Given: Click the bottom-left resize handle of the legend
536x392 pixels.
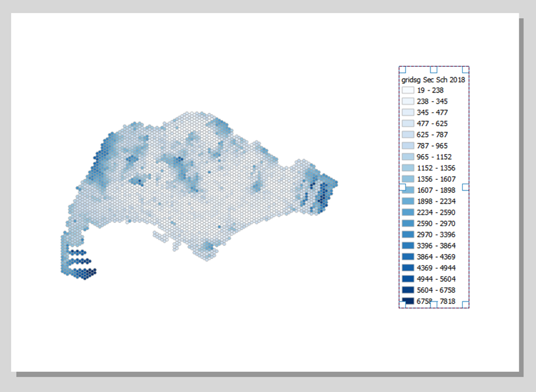Looking at the screenshot, I should tap(402, 304).
